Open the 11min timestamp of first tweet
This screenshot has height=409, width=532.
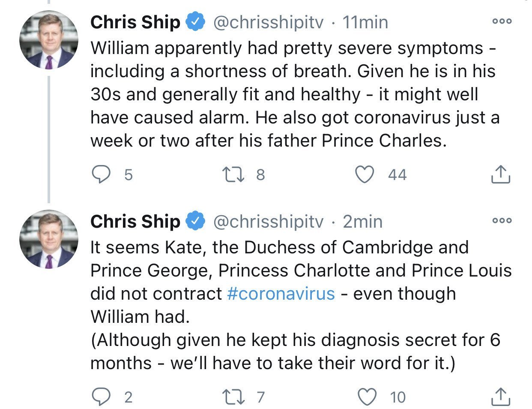(x=365, y=22)
